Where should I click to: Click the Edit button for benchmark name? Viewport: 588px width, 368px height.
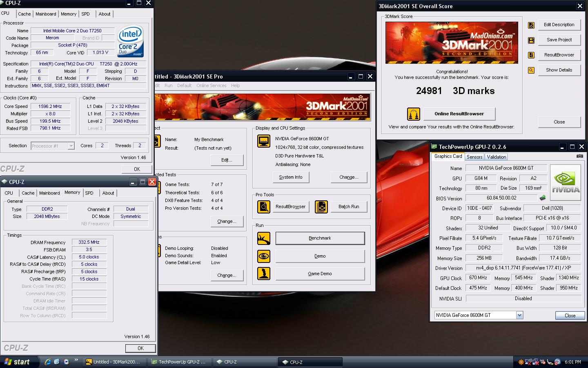coord(227,160)
